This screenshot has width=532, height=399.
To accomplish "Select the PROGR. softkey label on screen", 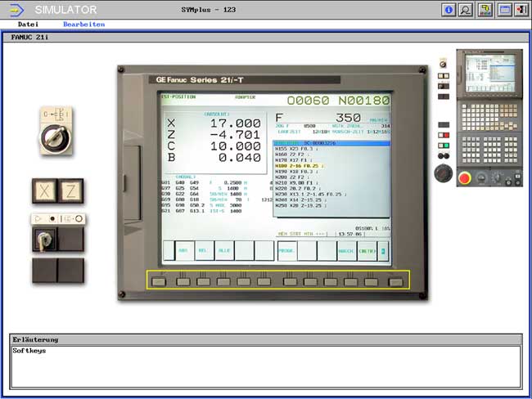I will pyautogui.click(x=287, y=251).
